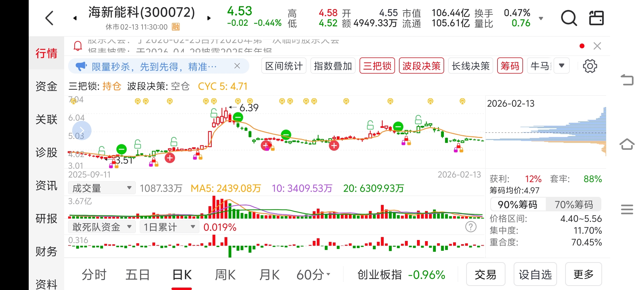Click the previous stock arrow
The image size is (644, 290).
pos(75,18)
